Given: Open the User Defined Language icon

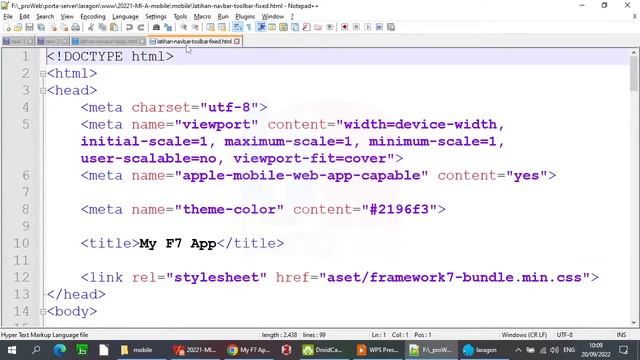Looking at the screenshot, I should [x=271, y=27].
